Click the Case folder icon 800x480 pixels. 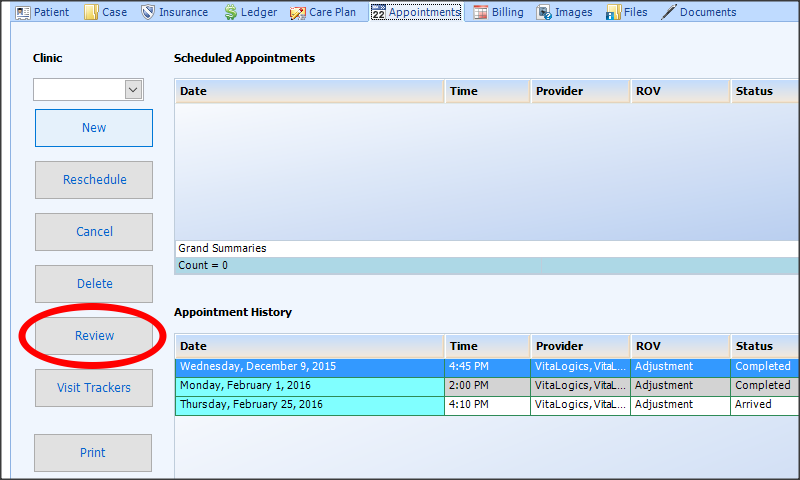point(91,12)
